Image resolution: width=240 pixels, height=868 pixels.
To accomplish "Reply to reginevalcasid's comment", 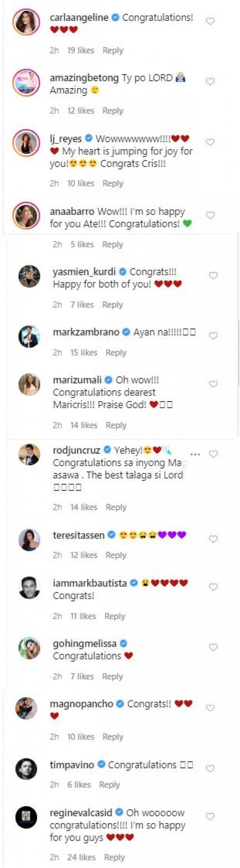I will point(114,857).
